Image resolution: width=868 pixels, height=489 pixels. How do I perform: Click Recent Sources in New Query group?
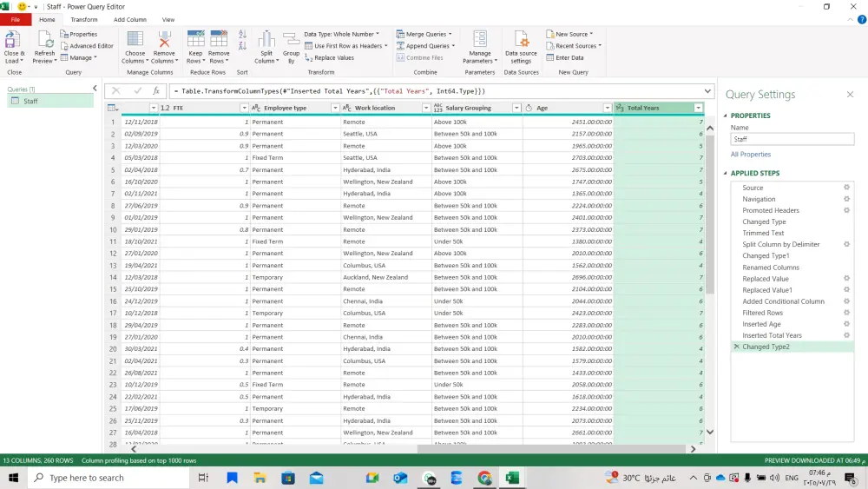tap(574, 46)
